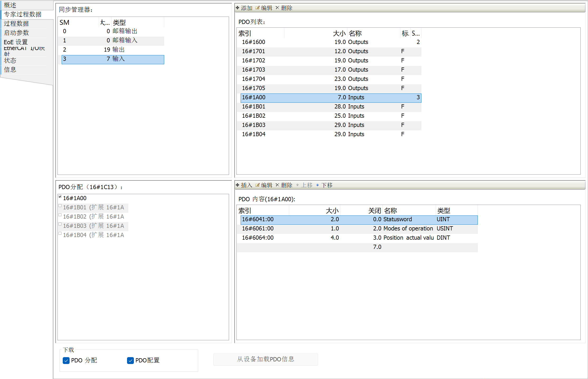
Task: Select sync manager row 1 邮箱输入
Action: [x=113, y=41]
